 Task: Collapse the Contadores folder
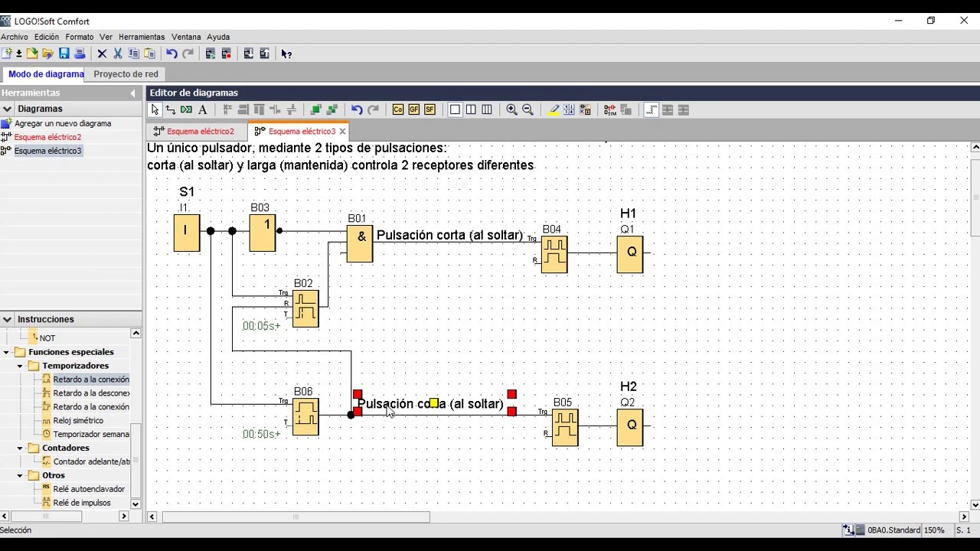click(21, 448)
